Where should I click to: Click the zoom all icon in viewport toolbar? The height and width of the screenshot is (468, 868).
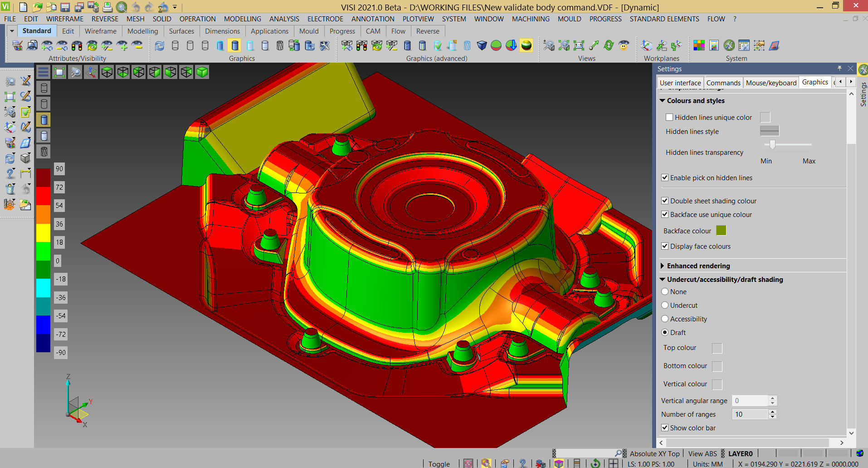point(59,72)
